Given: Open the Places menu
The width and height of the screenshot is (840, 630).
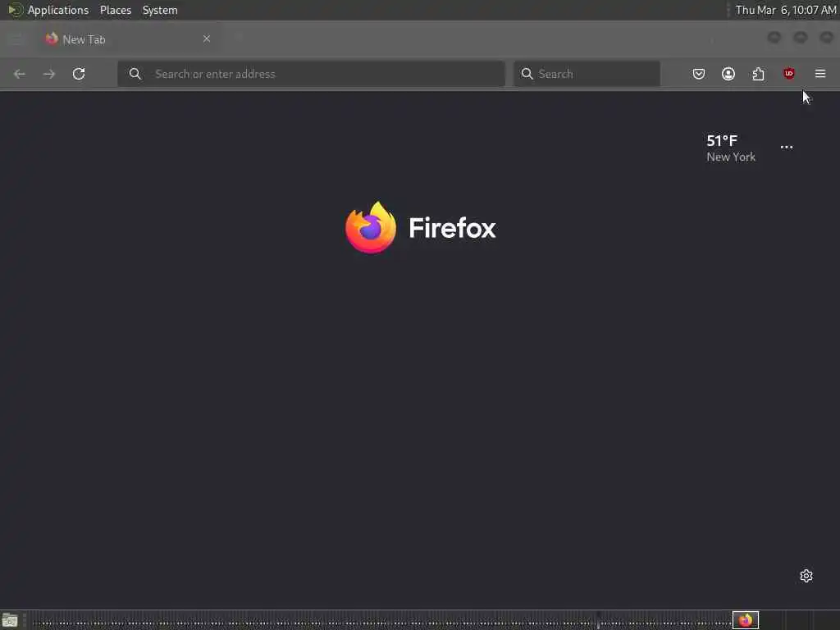Looking at the screenshot, I should tap(115, 10).
